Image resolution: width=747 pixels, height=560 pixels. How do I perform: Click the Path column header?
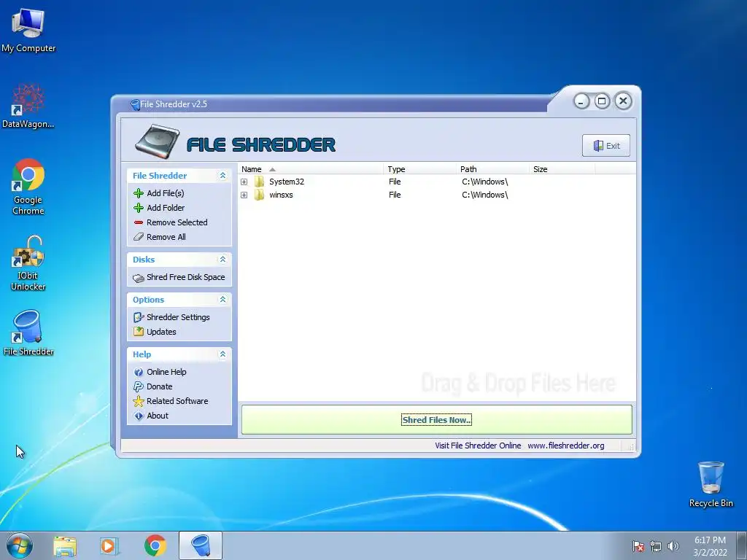492,169
